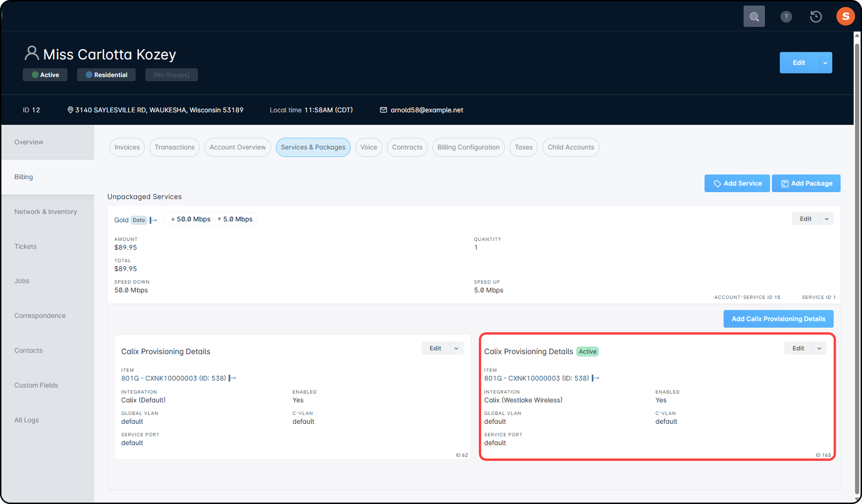
Task: Open Contacts in the sidebar
Action: [47, 350]
